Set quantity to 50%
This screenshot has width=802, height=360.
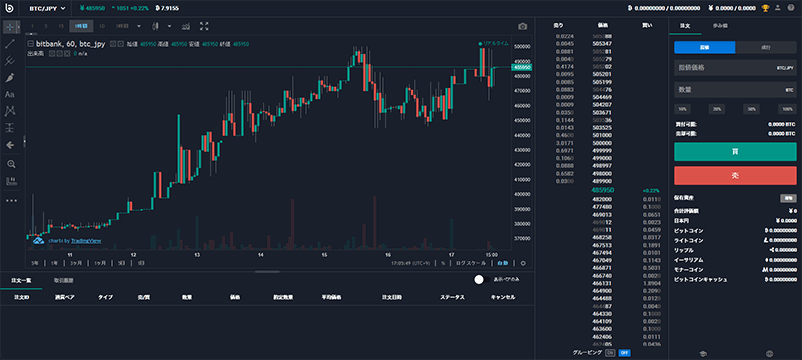tap(752, 109)
